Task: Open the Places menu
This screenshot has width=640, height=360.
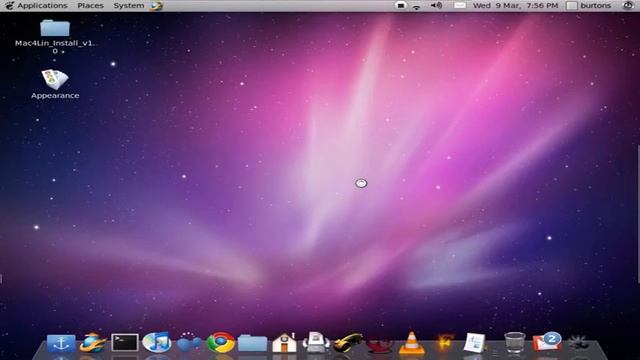Action: click(x=90, y=6)
